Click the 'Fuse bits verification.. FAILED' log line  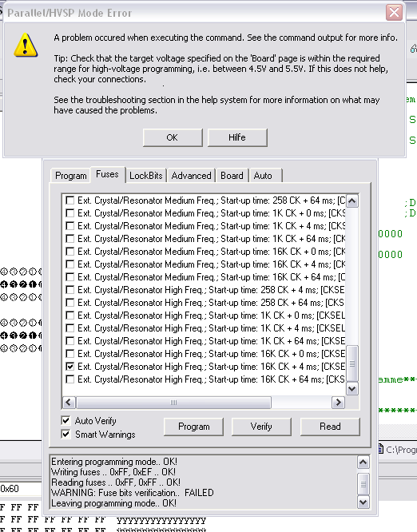(x=133, y=493)
